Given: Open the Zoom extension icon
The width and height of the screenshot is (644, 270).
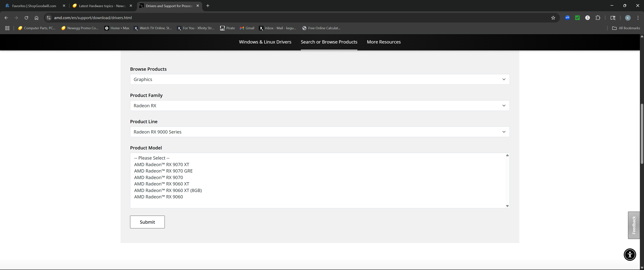Looking at the screenshot, I should pyautogui.click(x=567, y=18).
